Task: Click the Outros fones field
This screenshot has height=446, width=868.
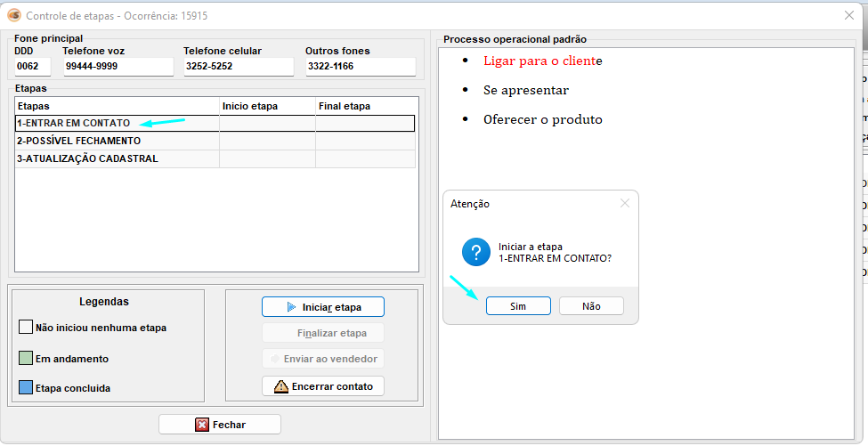Action: point(360,67)
